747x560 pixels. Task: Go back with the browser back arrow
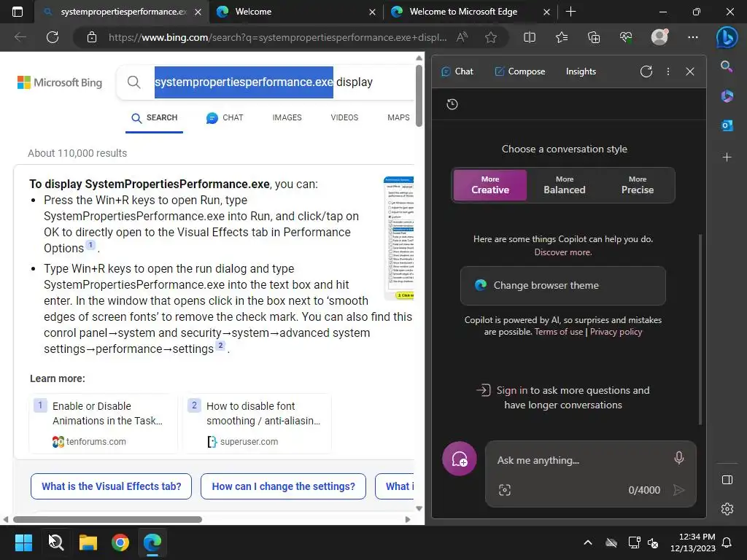pos(20,37)
